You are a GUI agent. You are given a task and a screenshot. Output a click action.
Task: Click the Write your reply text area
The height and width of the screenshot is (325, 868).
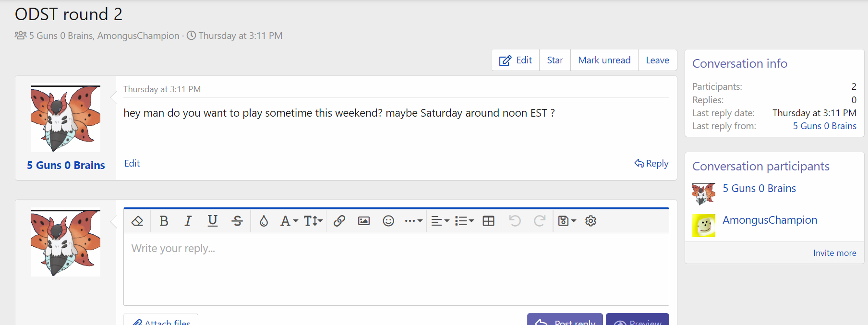(396, 269)
